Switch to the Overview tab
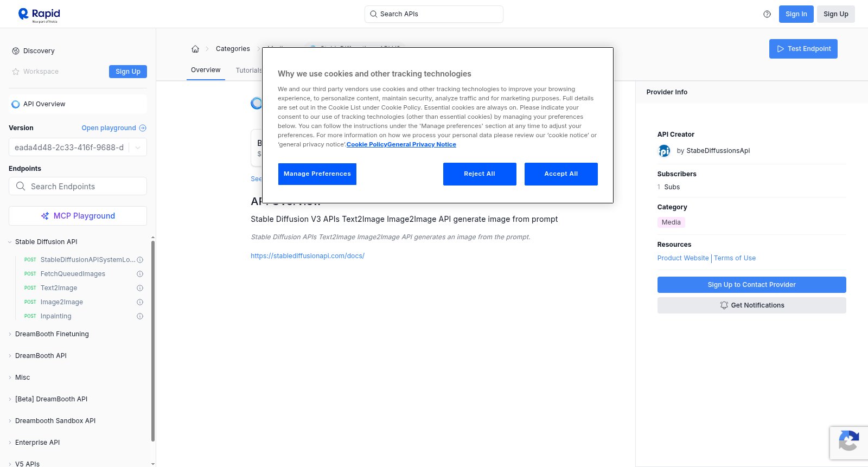868x467 pixels. point(206,70)
